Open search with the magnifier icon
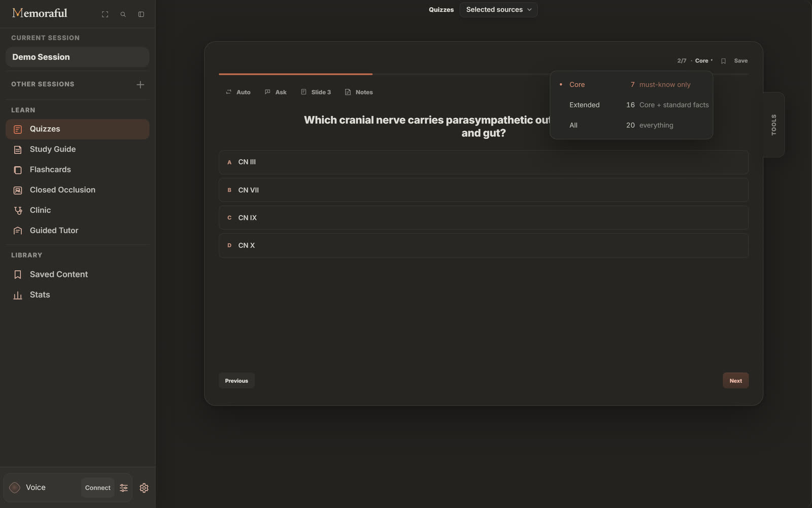 coord(123,14)
